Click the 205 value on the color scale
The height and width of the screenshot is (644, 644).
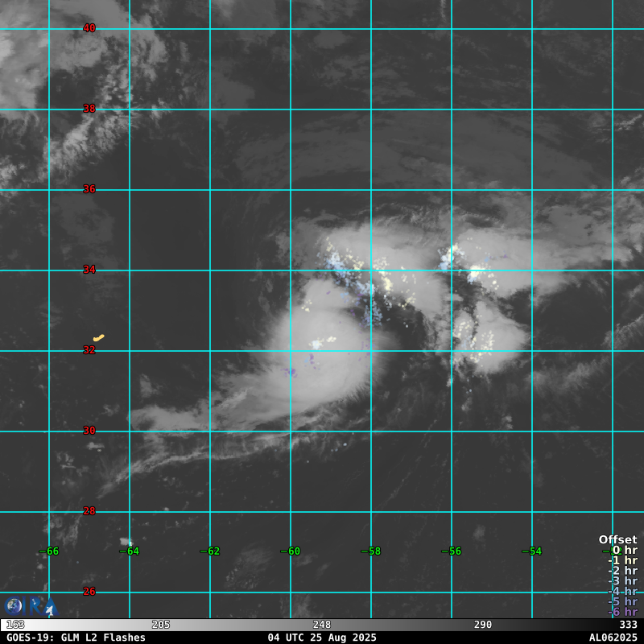161,625
